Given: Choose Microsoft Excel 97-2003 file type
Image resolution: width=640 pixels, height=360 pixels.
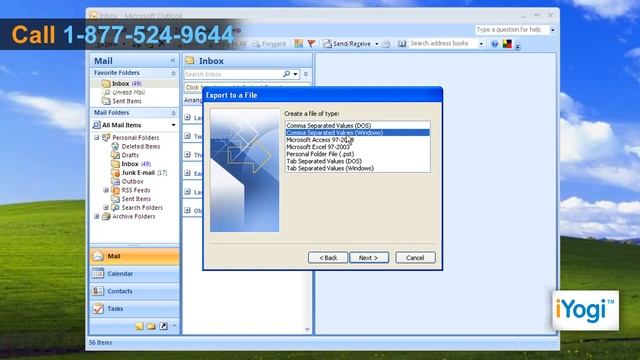Looking at the screenshot, I should click(x=358, y=147).
